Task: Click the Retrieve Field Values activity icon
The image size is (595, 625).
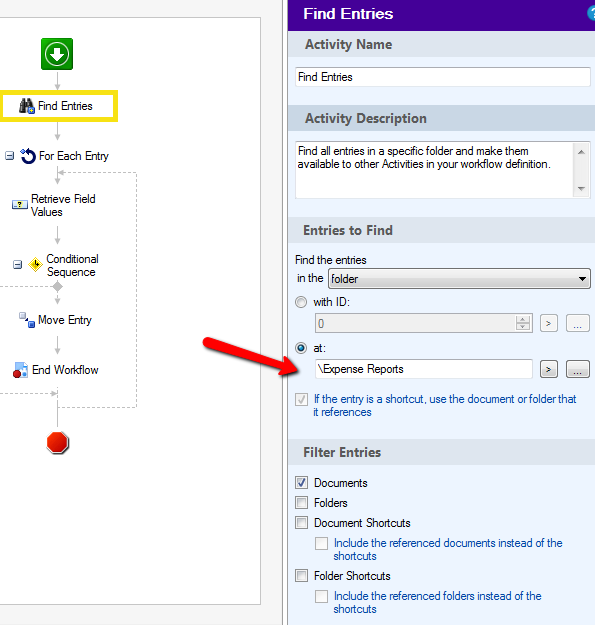Action: pyautogui.click(x=20, y=204)
